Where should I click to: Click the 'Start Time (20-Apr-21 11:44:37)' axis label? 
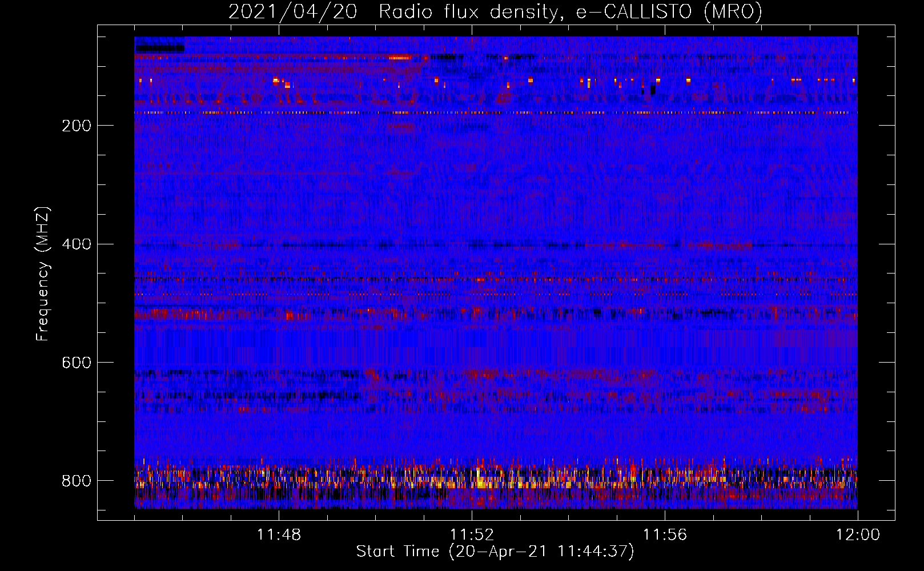[x=495, y=552]
